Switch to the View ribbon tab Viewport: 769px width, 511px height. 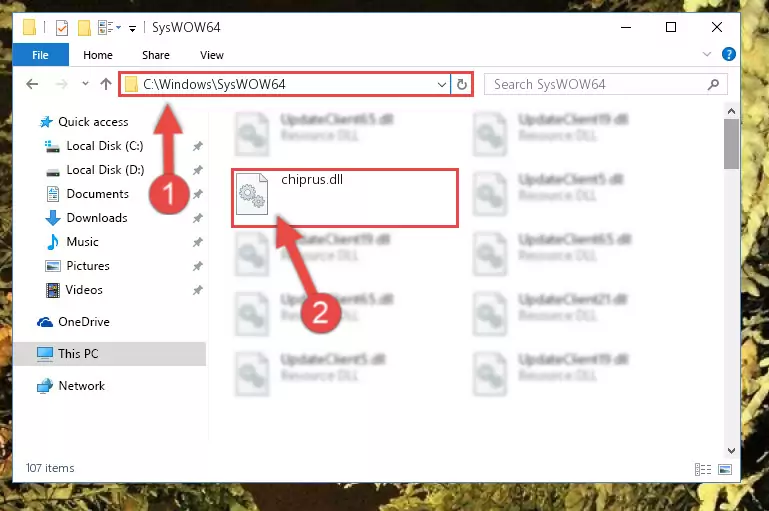coord(211,55)
